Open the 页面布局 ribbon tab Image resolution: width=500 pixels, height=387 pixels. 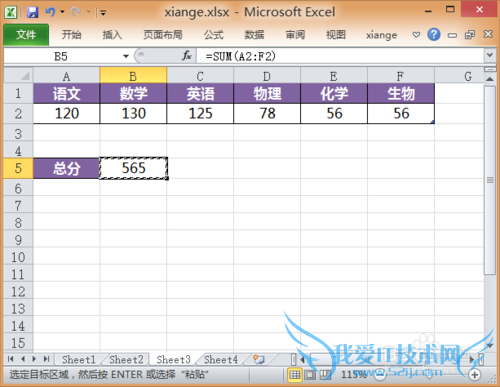[x=163, y=35]
